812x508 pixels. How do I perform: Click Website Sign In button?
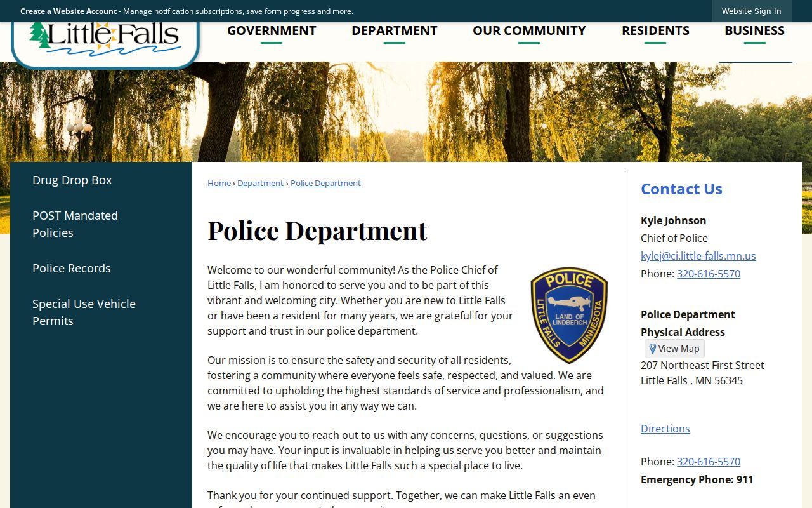pos(751,11)
